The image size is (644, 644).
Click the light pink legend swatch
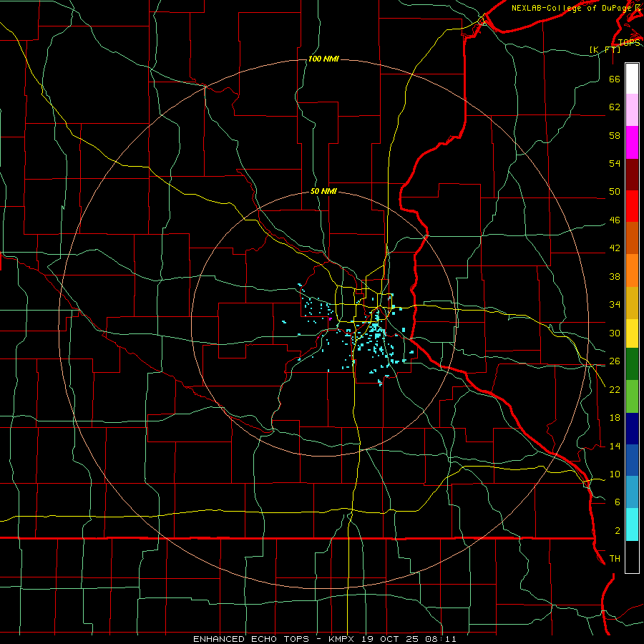click(632, 110)
